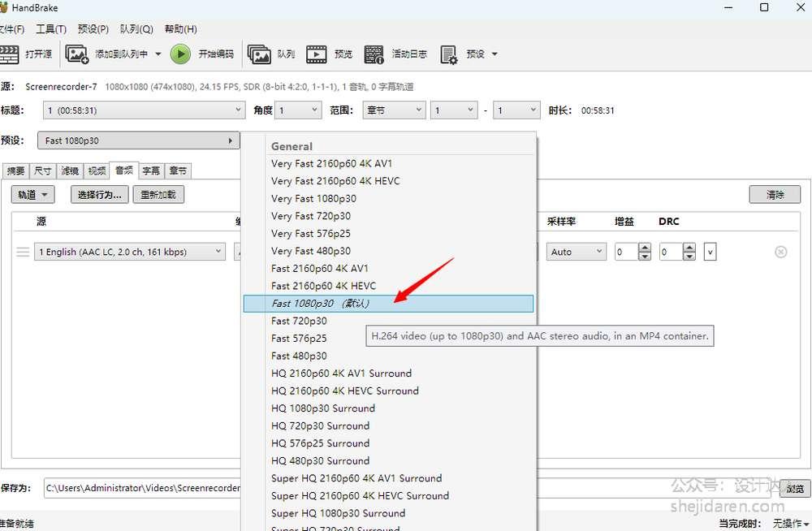Open the 工具(T) Tools menu
The image size is (812, 531).
pos(50,29)
